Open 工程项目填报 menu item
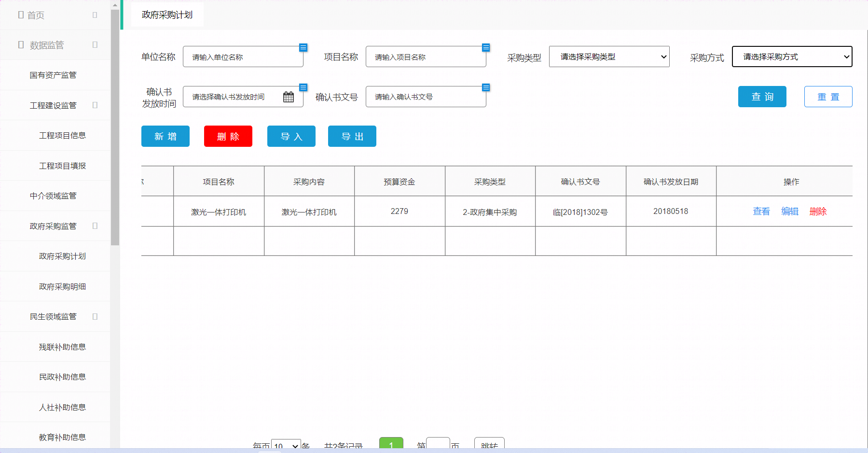The width and height of the screenshot is (868, 453). pos(62,166)
